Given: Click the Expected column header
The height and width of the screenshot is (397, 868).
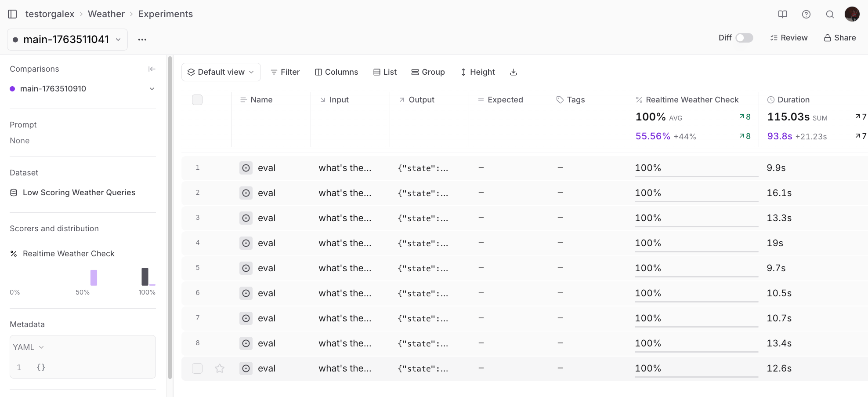Looking at the screenshot, I should point(505,100).
